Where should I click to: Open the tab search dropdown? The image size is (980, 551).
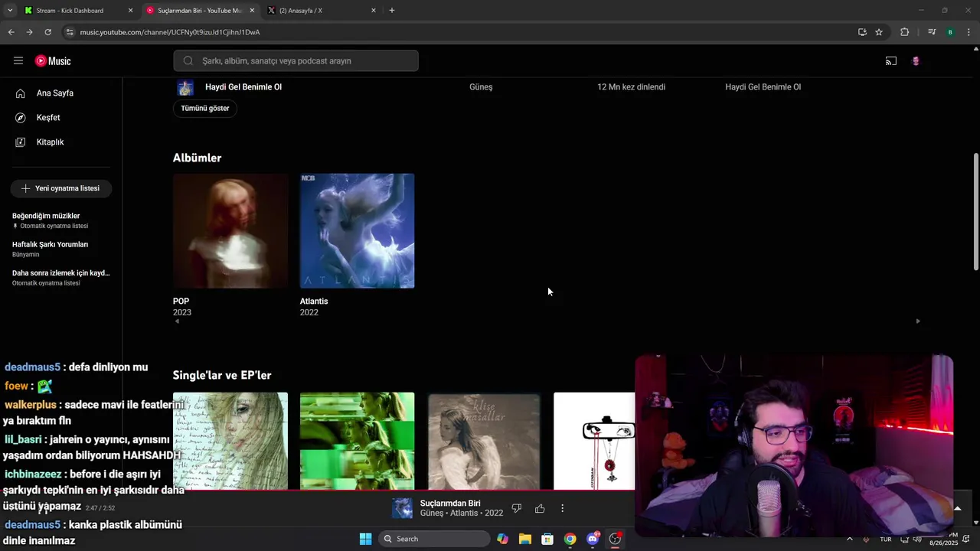tap(10, 11)
